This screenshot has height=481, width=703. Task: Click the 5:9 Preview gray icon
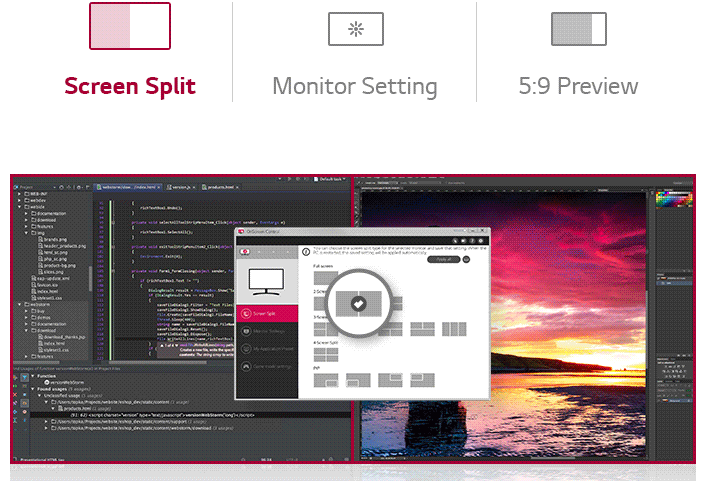(579, 29)
